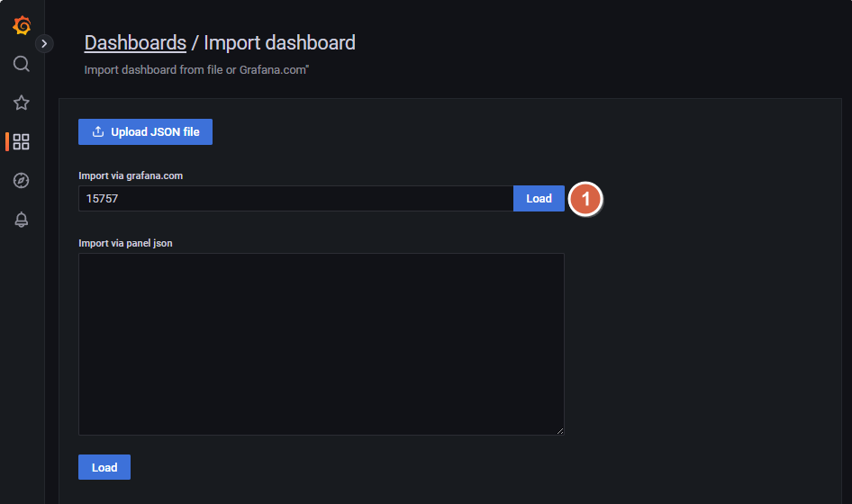This screenshot has height=504, width=852.
Task: Click the Upload JSON file button label
Action: pos(155,132)
